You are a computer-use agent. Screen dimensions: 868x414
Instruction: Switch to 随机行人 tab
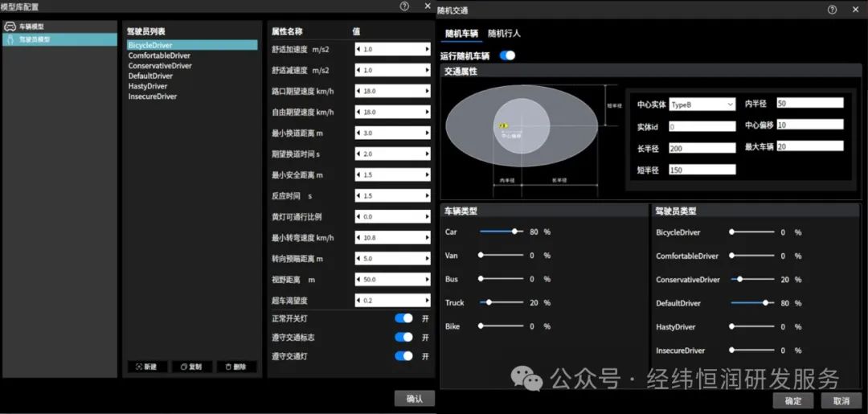coord(504,33)
